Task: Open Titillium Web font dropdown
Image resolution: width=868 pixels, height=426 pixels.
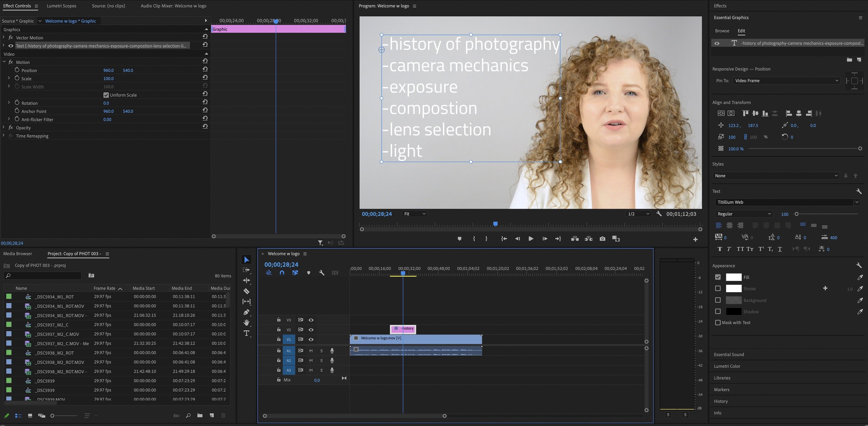Action: tap(787, 202)
